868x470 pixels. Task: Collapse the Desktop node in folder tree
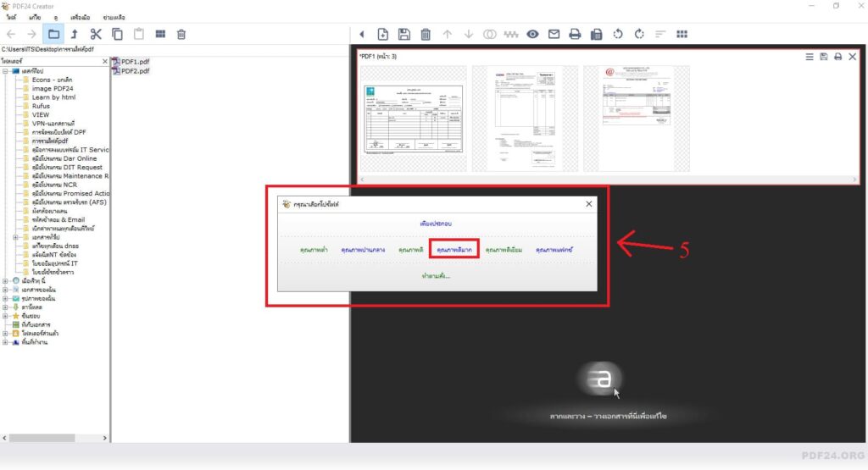[5, 71]
